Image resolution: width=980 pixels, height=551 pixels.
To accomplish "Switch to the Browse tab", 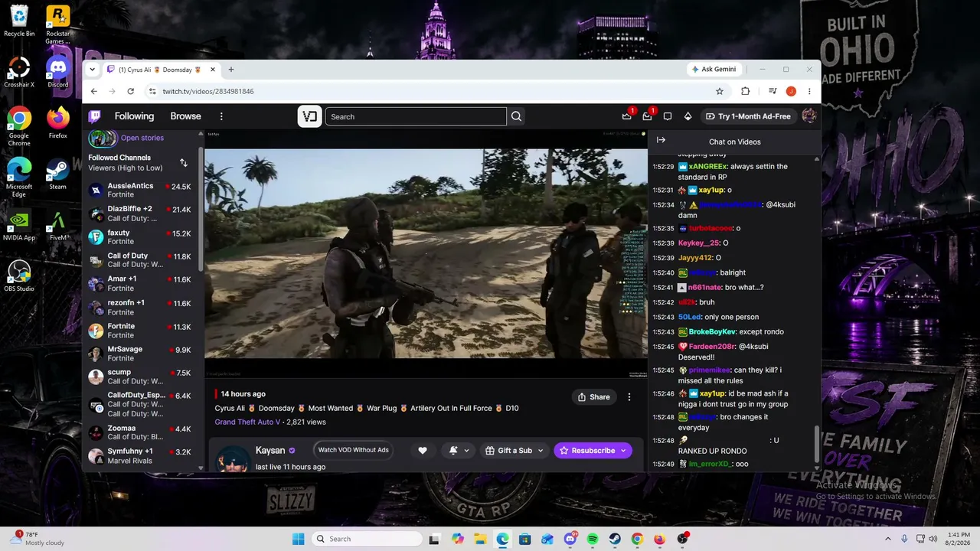I will click(185, 116).
